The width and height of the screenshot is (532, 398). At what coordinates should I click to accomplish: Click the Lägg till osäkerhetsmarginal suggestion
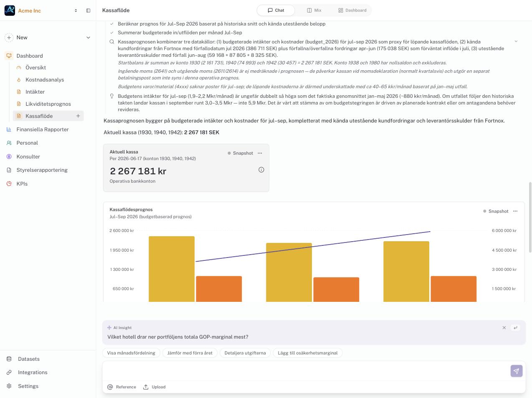click(x=308, y=353)
